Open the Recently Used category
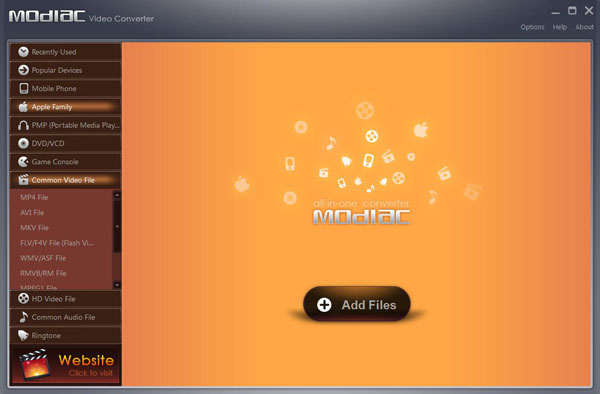This screenshot has height=394, width=600. coord(65,52)
